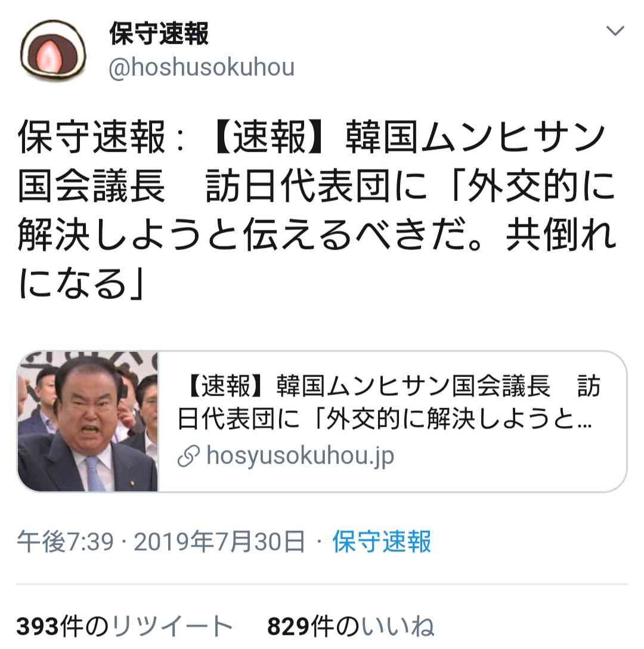
Task: Click 国会議長 in the tweet's second line
Action: click(91, 186)
